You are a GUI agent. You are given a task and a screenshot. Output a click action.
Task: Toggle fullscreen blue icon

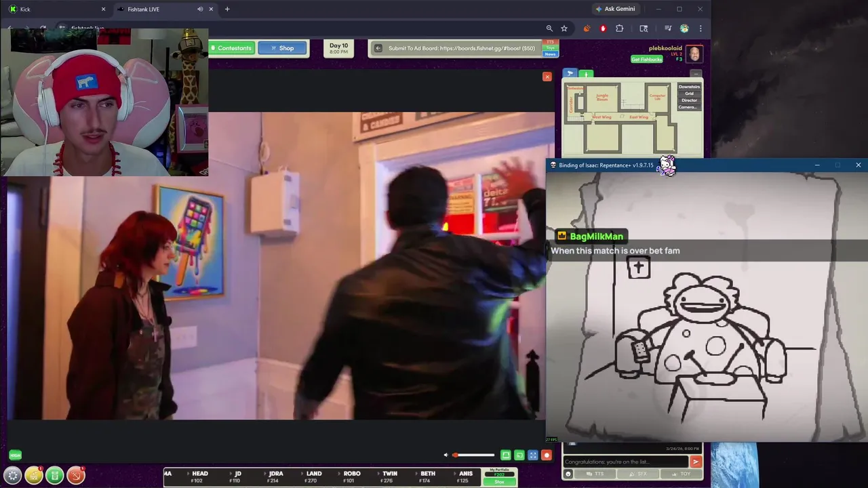tap(532, 455)
